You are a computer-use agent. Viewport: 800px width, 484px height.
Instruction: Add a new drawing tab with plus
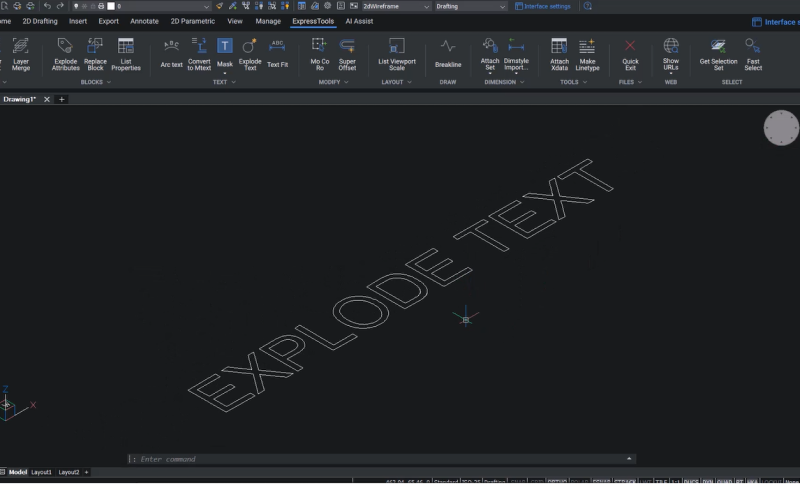[62, 99]
